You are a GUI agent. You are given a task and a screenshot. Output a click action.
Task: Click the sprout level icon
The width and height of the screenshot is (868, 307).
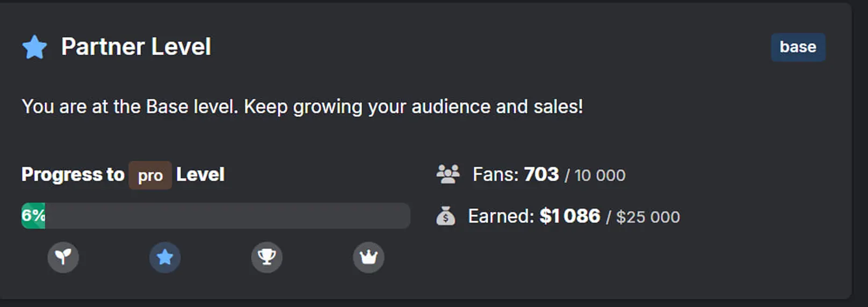(63, 258)
